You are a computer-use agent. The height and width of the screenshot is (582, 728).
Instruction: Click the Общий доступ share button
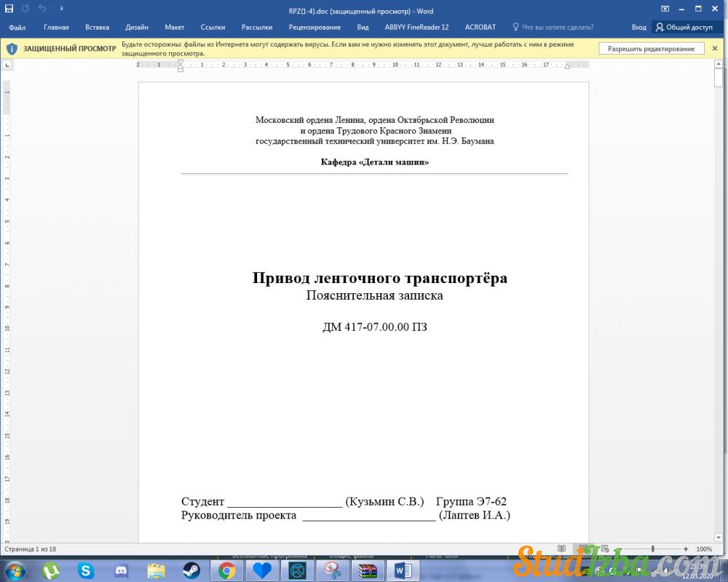pyautogui.click(x=684, y=28)
